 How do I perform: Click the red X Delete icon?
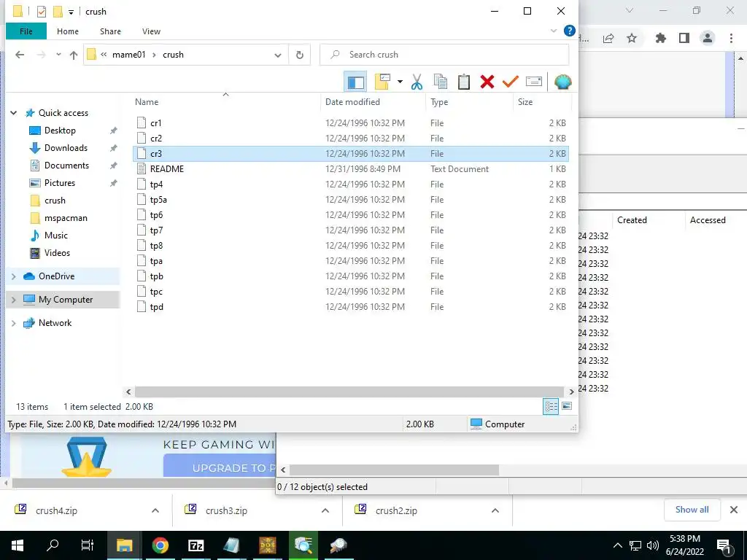(x=487, y=82)
